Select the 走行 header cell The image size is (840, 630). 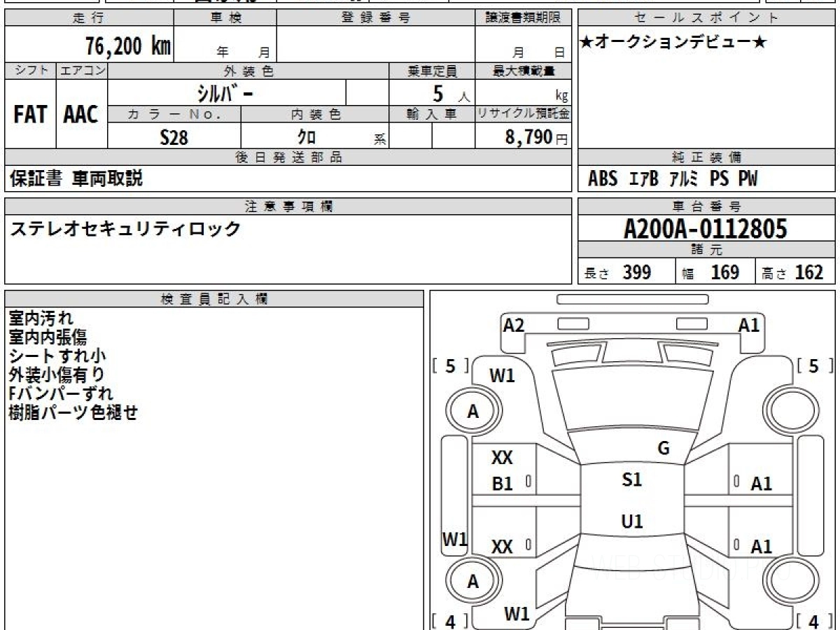pyautogui.click(x=89, y=18)
